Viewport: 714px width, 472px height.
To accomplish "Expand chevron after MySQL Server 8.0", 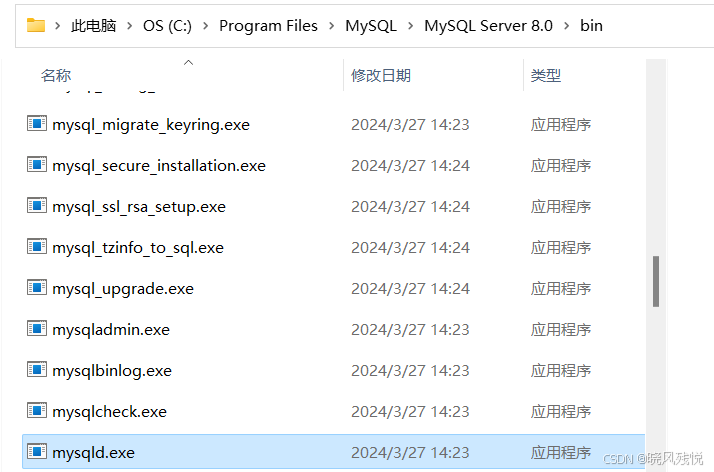I will pyautogui.click(x=566, y=26).
